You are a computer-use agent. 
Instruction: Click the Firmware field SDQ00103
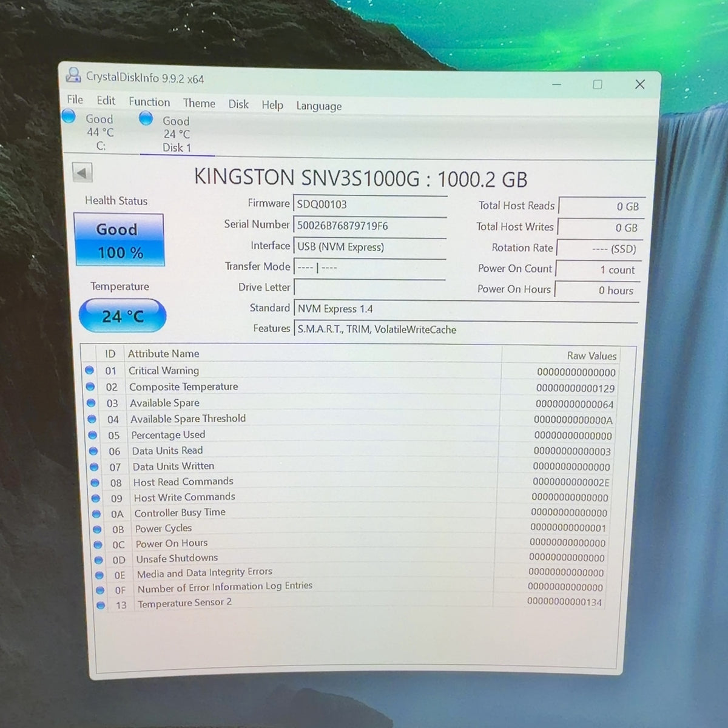tap(370, 204)
